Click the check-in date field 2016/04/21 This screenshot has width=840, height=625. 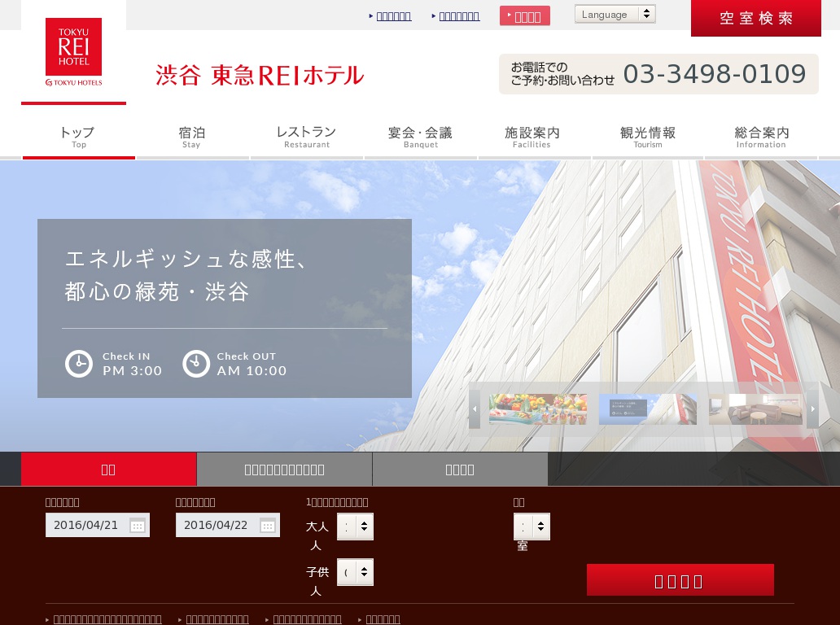(98, 525)
